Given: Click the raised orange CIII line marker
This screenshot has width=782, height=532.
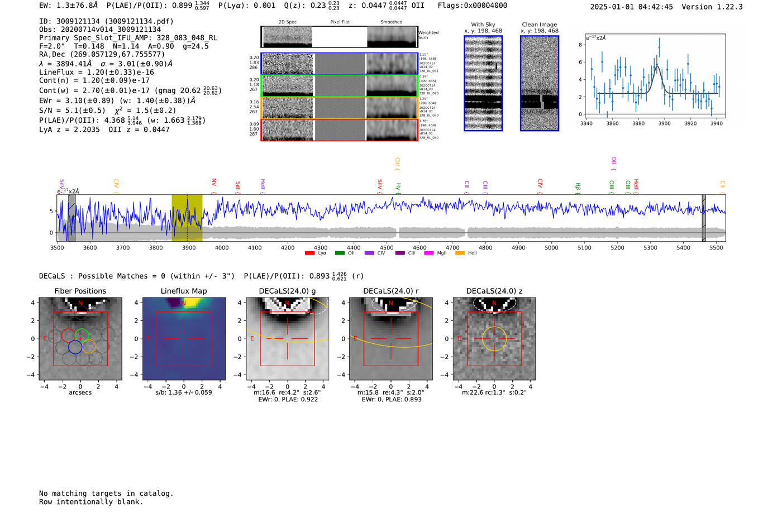Looking at the screenshot, I should point(397,164).
